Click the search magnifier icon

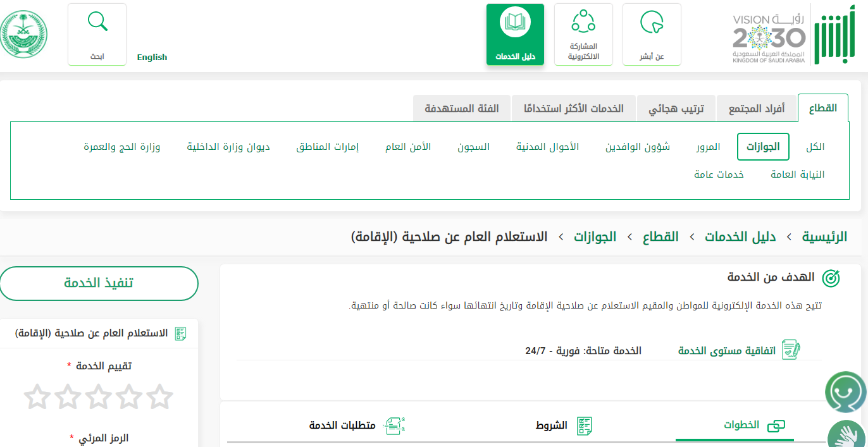[97, 22]
